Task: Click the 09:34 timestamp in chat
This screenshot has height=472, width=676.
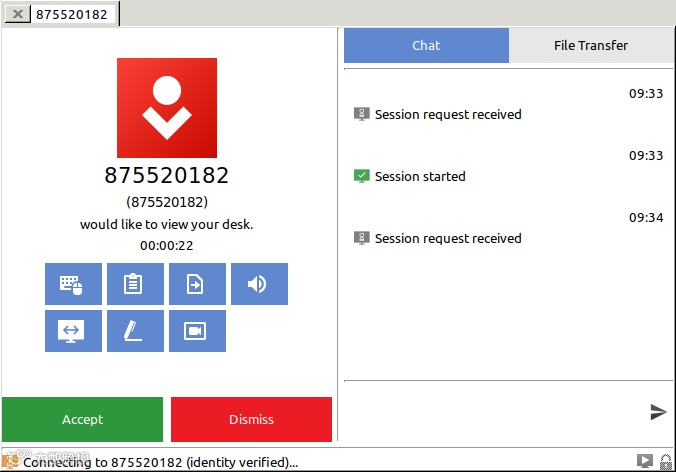Action: pyautogui.click(x=646, y=217)
